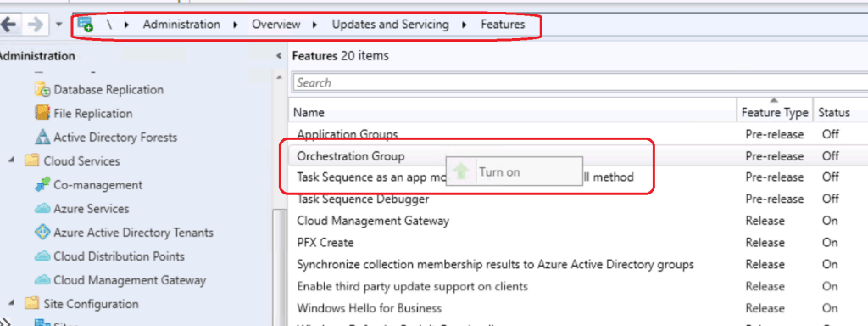The height and width of the screenshot is (326, 868).
Task: Open Active Directory Forests node
Action: coord(115,137)
